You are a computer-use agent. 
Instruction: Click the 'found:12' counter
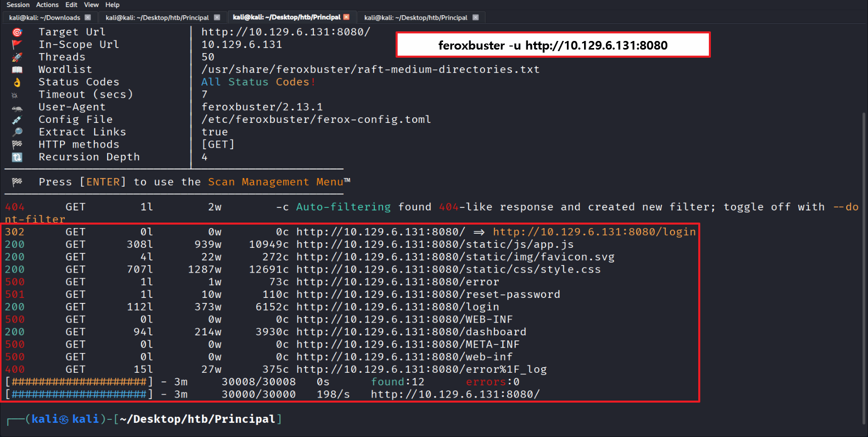coord(398,382)
